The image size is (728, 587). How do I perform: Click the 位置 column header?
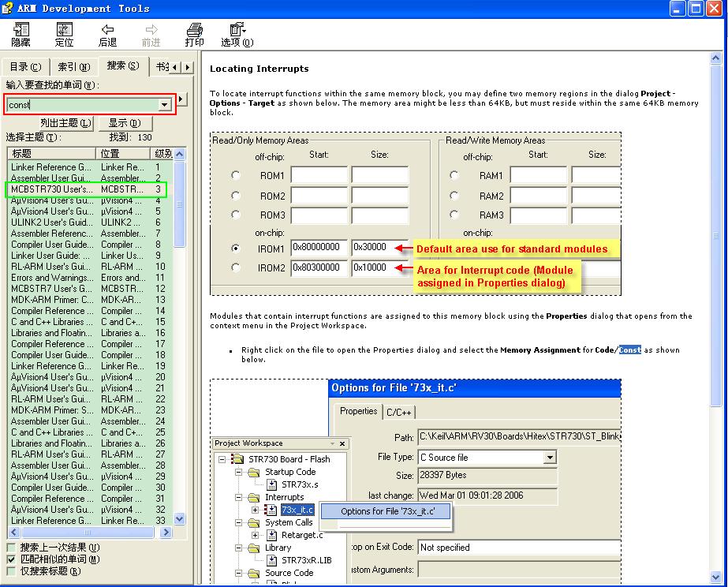[123, 153]
